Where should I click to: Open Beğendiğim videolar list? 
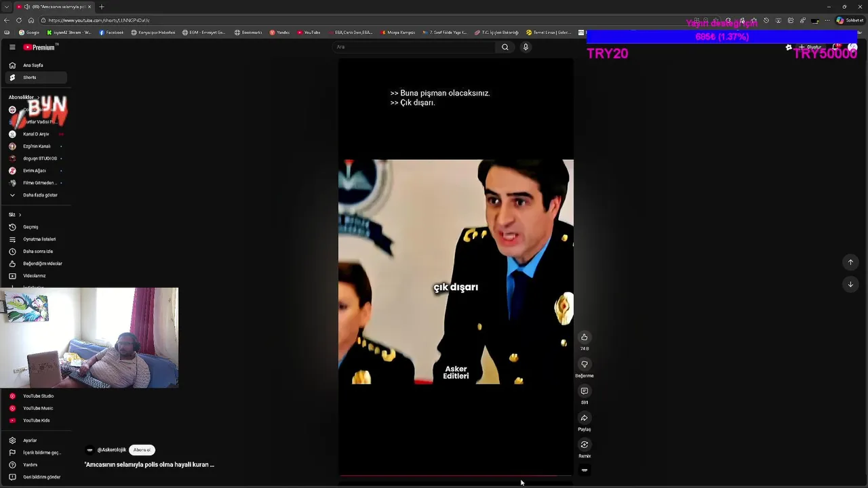coord(35,264)
